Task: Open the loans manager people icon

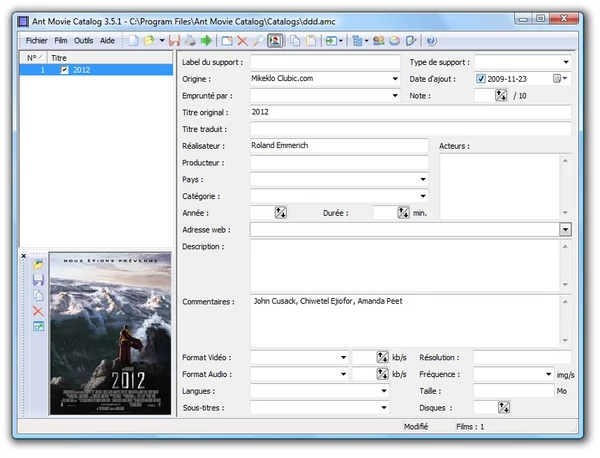Action: click(378, 41)
